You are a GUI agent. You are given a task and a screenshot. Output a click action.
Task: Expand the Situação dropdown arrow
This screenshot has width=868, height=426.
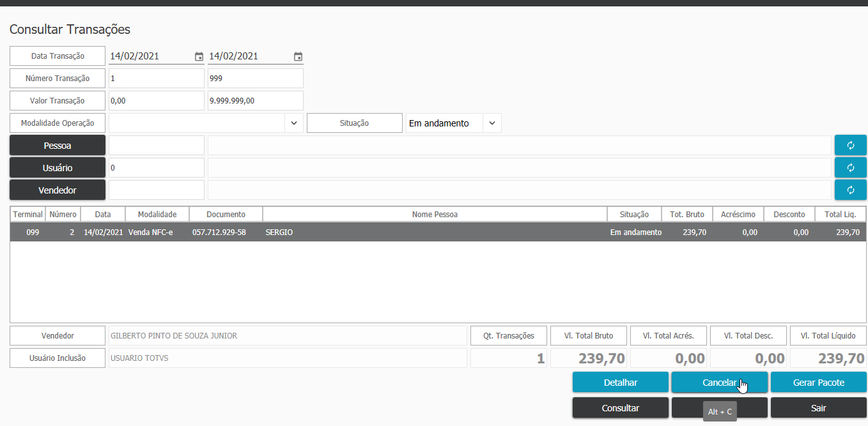(492, 123)
